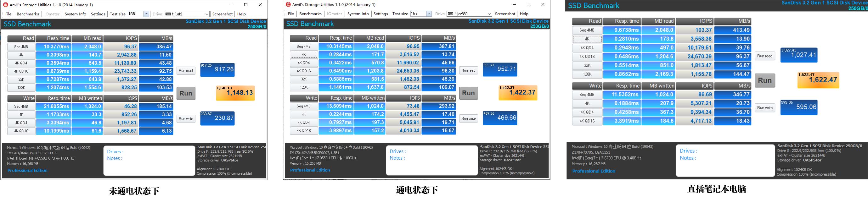Image resolution: width=868 pixels, height=202 pixels.
Task: Click the 185.14 MB/s write cell
Action: [156, 106]
